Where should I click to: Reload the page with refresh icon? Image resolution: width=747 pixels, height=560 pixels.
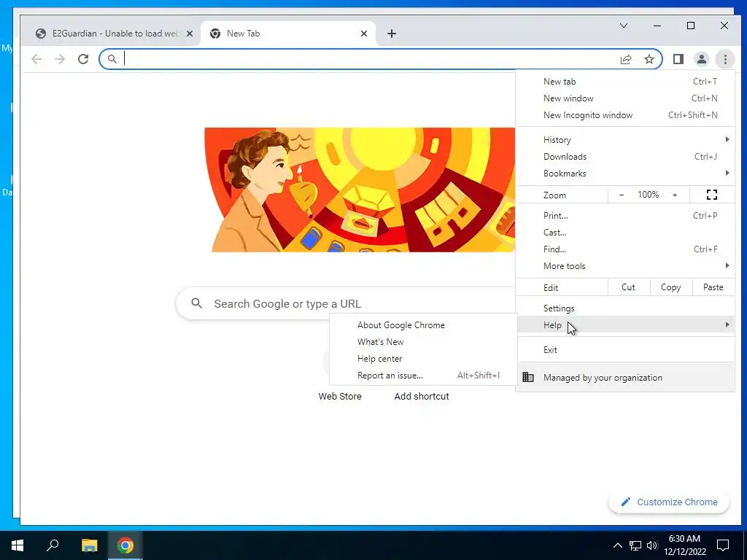[83, 59]
